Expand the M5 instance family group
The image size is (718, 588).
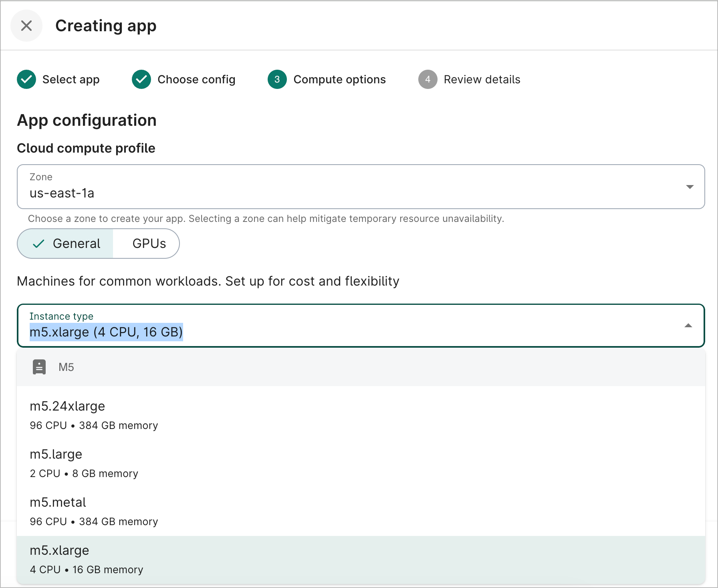click(66, 367)
